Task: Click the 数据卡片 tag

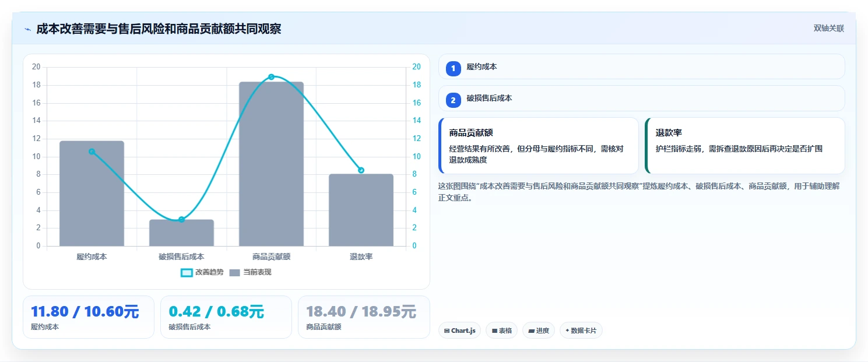Action: [581, 331]
